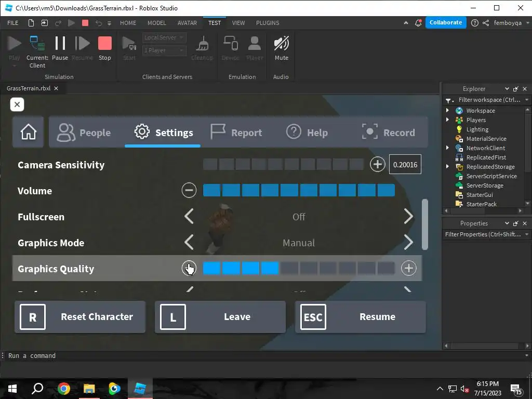Select StarterGui in the Explorer

(480, 195)
